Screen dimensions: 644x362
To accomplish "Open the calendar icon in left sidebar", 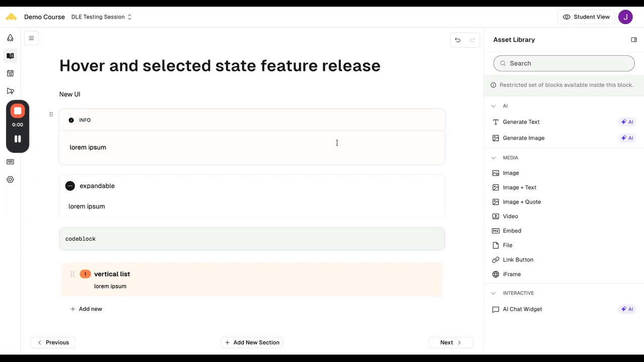I will tap(10, 73).
